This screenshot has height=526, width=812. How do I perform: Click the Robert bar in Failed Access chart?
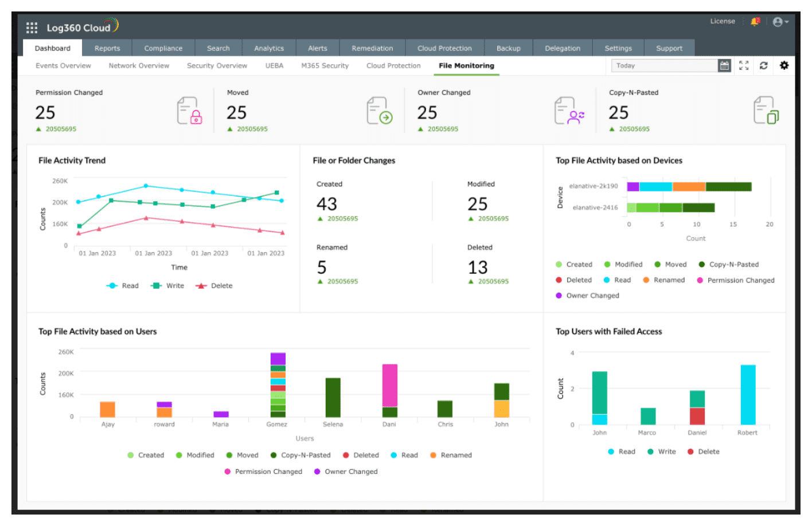pyautogui.click(x=748, y=395)
